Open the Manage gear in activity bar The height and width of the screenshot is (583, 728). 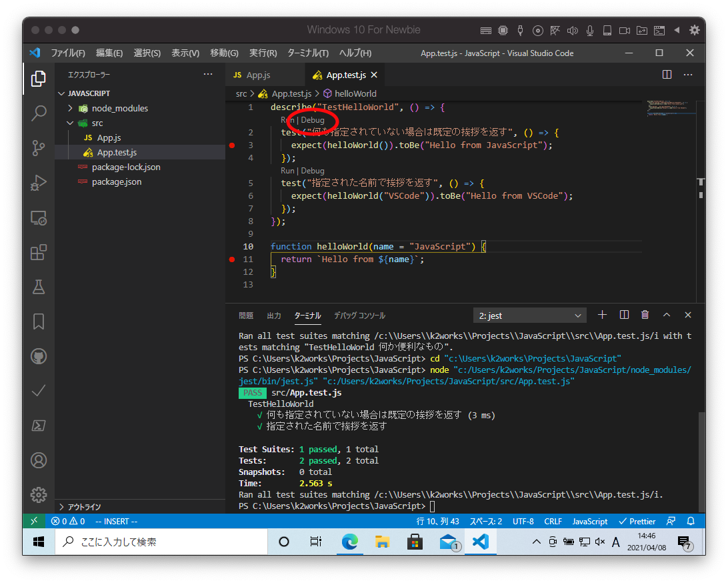point(39,494)
